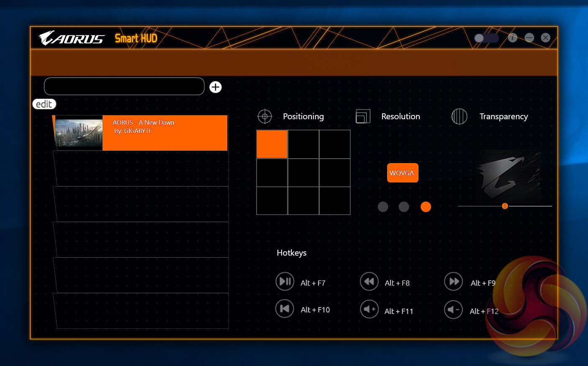Click the volume up hotkey icon
The height and width of the screenshot is (366, 588).
click(369, 310)
